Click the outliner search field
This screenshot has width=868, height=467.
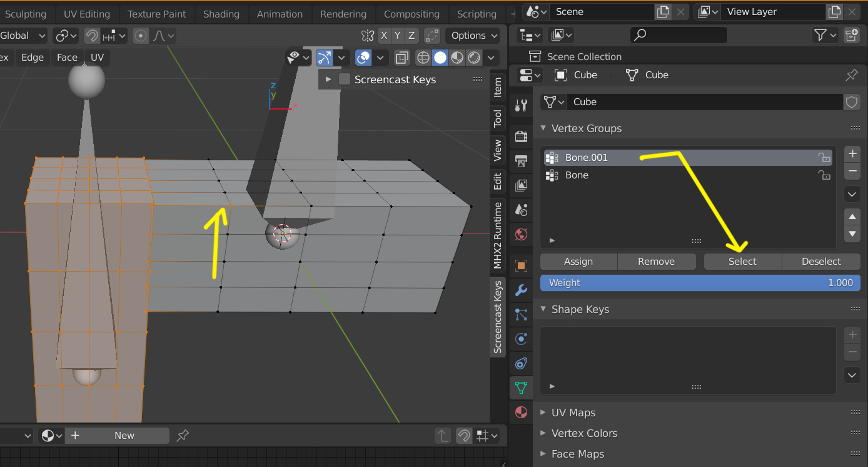pos(679,35)
